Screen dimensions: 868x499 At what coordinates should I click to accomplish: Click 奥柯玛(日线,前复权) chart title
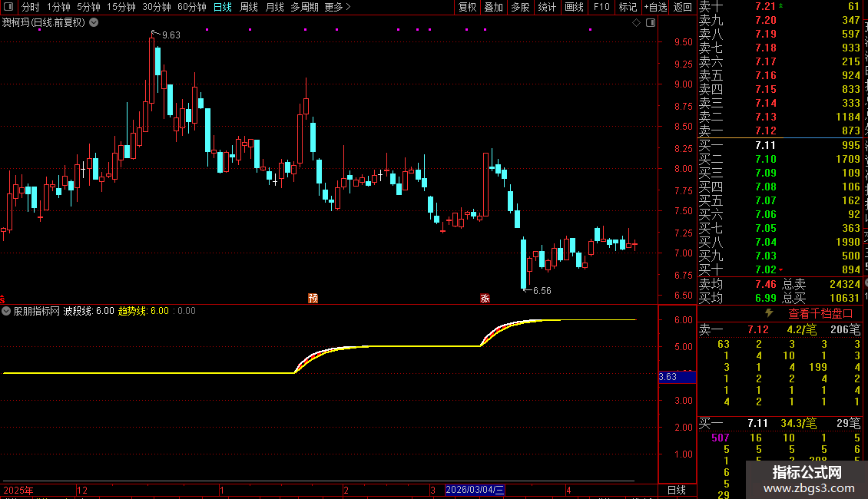(x=44, y=23)
